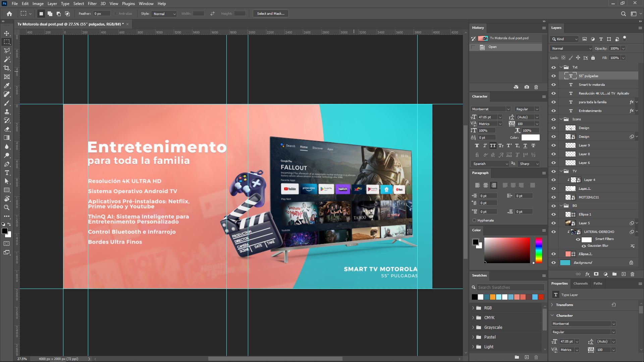The width and height of the screenshot is (644, 362).
Task: Add layer mask from Layers panel
Action: 596,274
